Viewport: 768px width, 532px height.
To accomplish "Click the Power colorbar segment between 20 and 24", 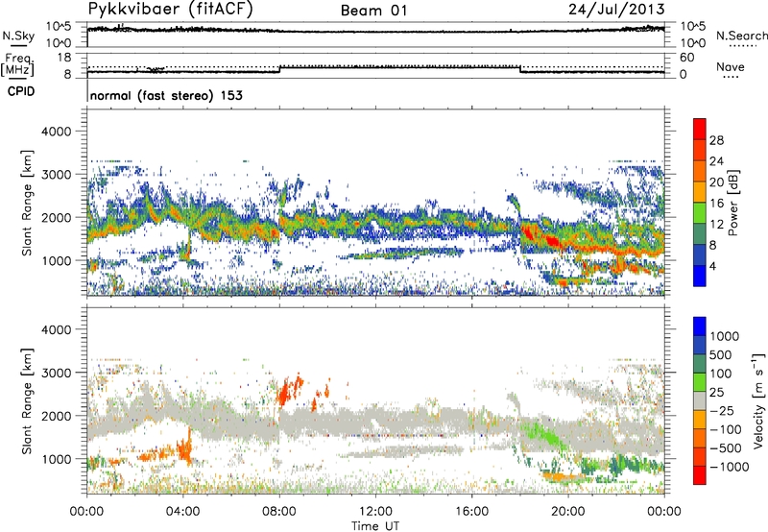I will [x=700, y=171].
